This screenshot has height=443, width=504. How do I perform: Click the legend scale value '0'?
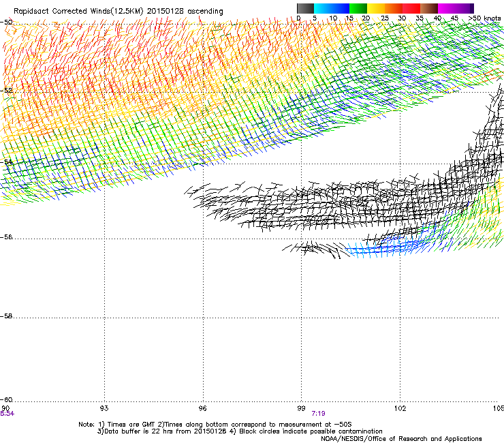tap(298, 18)
